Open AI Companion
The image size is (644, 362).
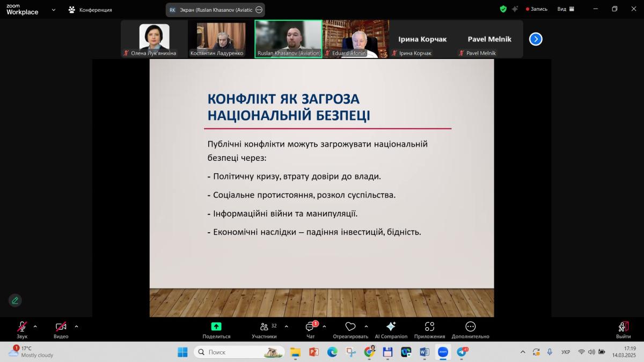391,327
